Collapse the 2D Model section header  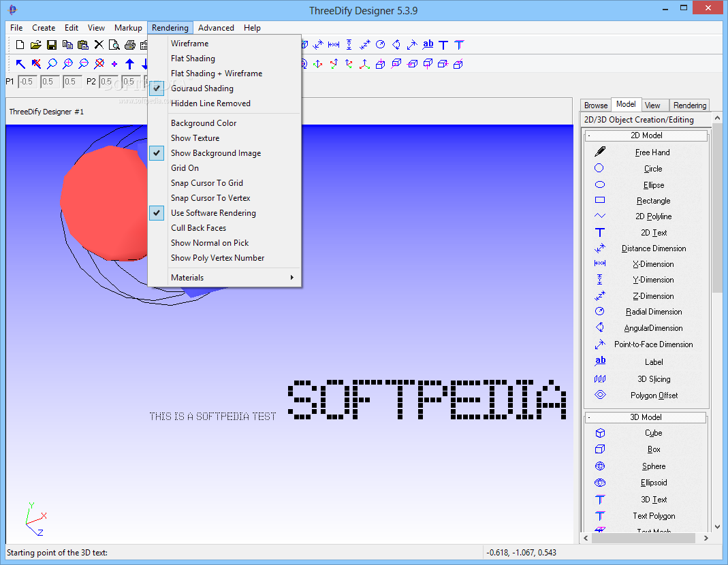pos(646,135)
